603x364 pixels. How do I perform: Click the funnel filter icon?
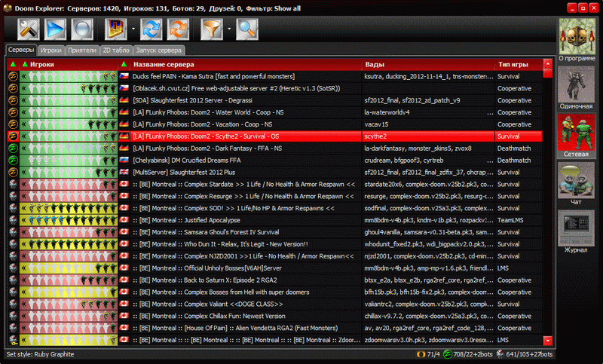pos(211,29)
